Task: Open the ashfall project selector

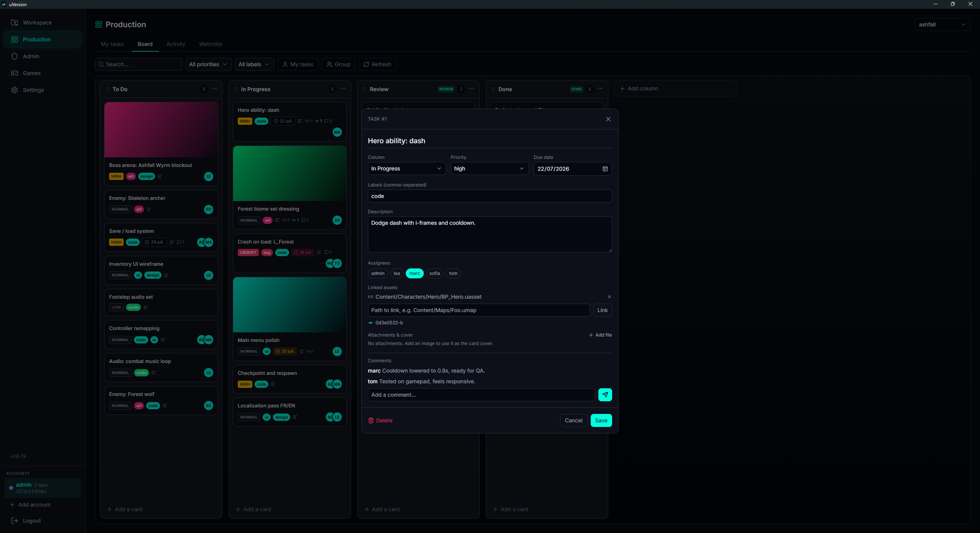Action: [x=942, y=25]
